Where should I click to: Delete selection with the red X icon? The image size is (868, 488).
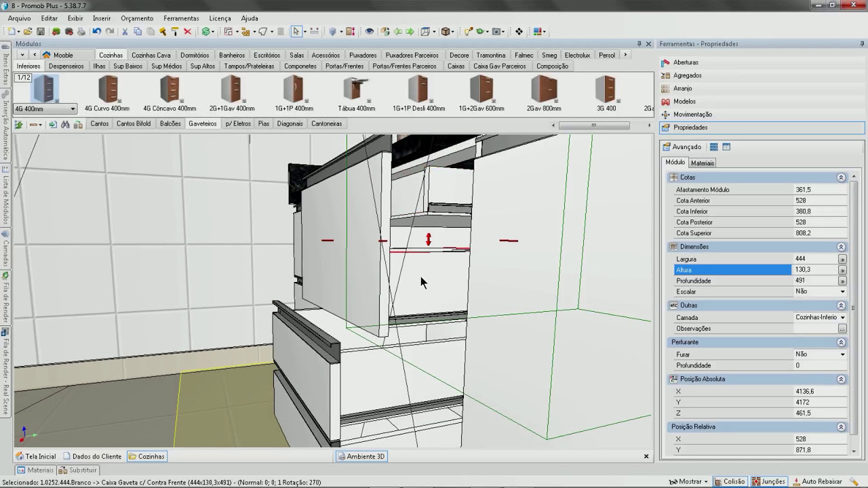pos(188,31)
